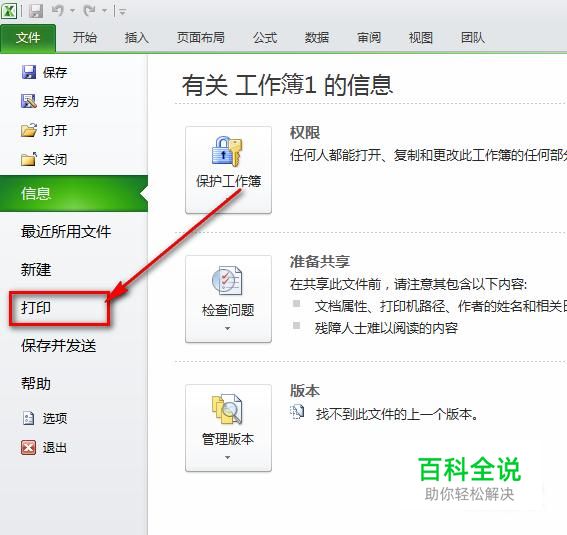Click the 另存为 icon in sidebar
The height and width of the screenshot is (535, 567).
click(29, 101)
